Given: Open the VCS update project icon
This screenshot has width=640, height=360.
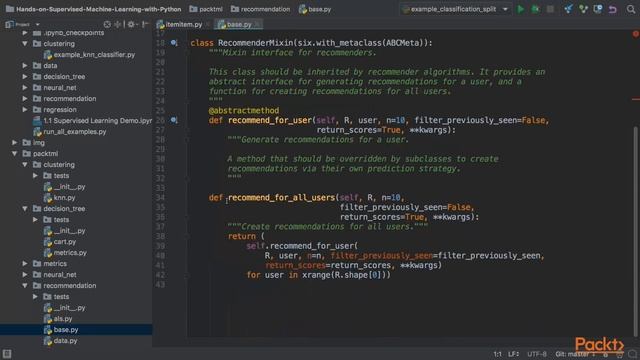Looking at the screenshot, I should (x=568, y=9).
